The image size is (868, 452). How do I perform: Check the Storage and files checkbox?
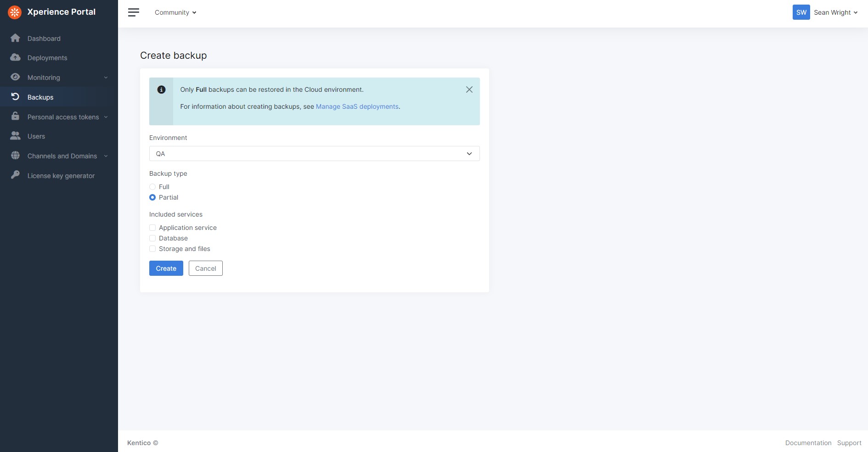(152, 249)
